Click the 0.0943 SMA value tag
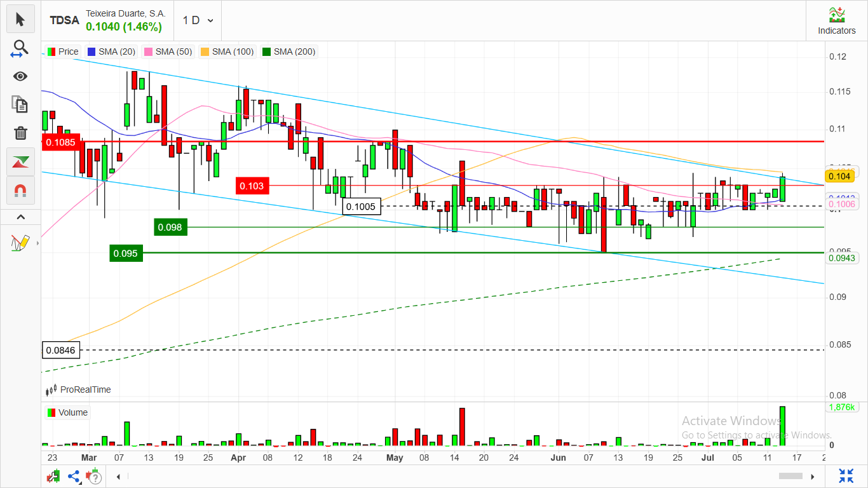The height and width of the screenshot is (488, 868). coord(841,258)
